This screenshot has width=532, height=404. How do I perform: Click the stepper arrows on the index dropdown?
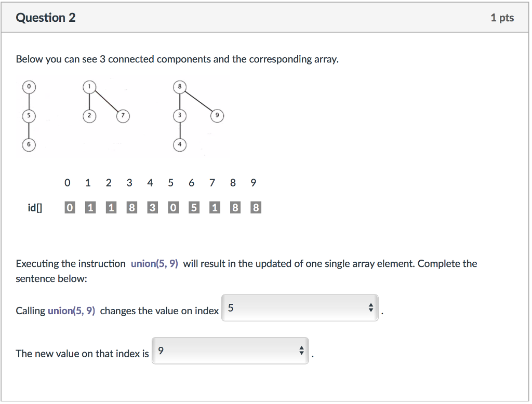pyautogui.click(x=371, y=307)
